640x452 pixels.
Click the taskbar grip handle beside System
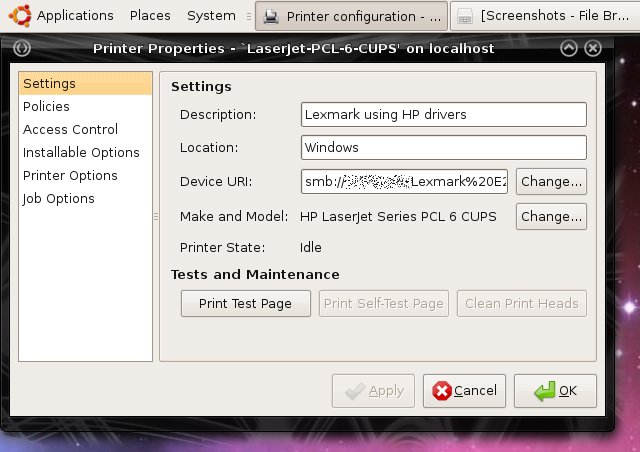pyautogui.click(x=249, y=16)
